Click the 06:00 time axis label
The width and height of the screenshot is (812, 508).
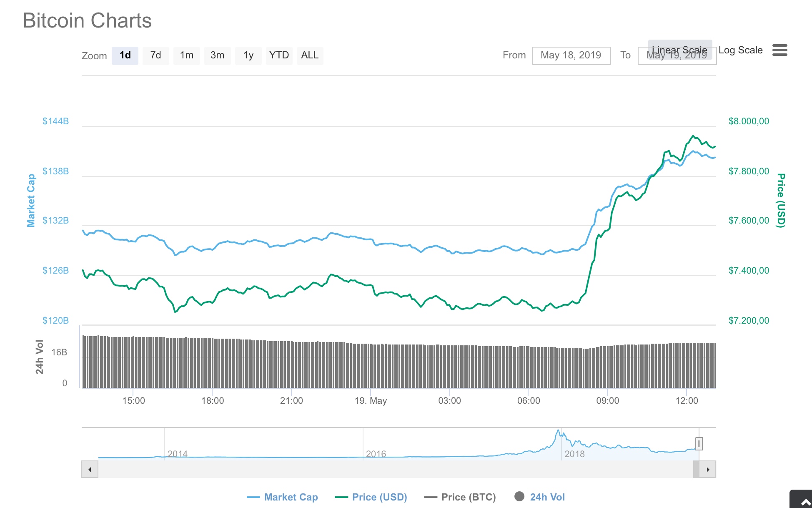(x=529, y=401)
